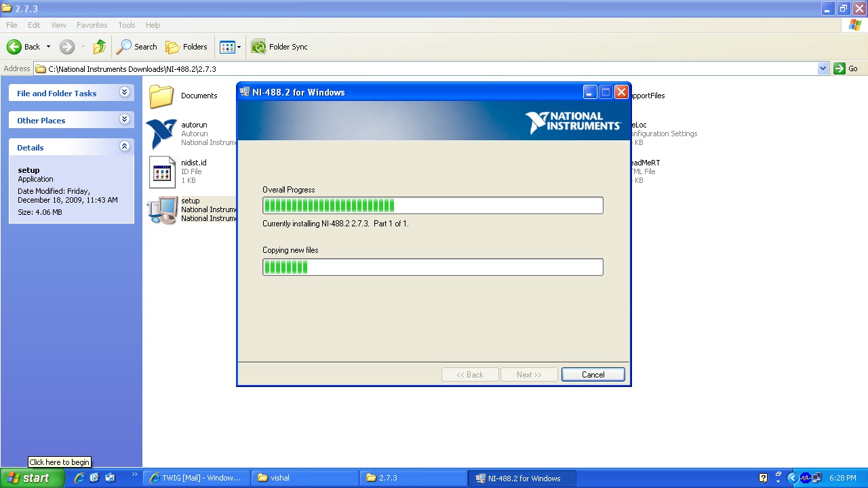
Task: Select the Documents folder icon
Action: coord(161,96)
